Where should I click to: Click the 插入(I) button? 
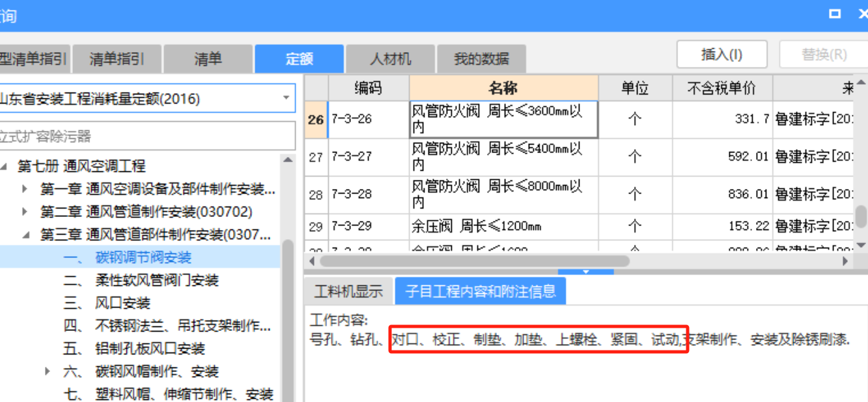(721, 54)
